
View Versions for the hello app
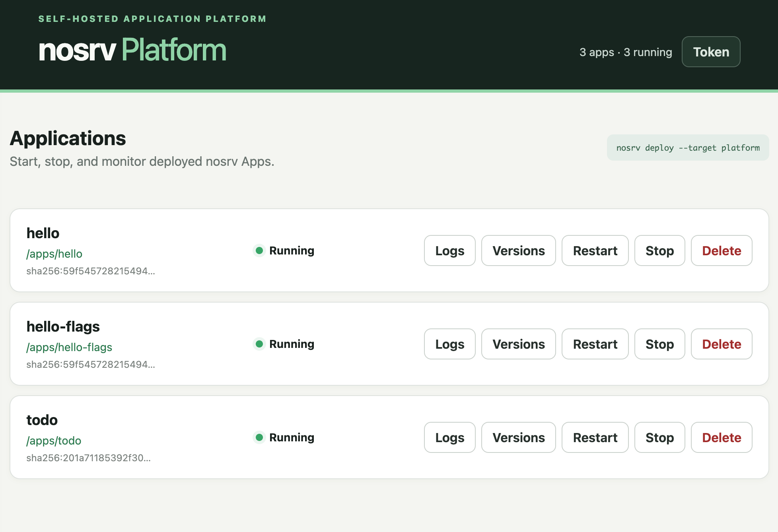point(518,250)
